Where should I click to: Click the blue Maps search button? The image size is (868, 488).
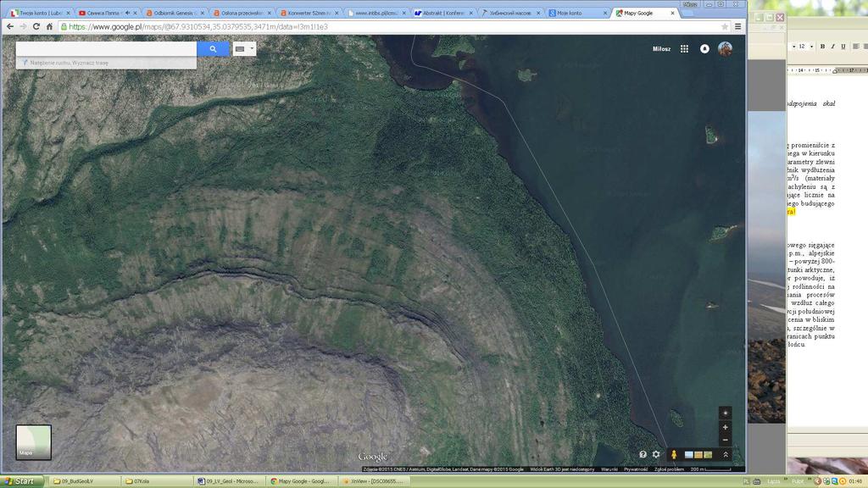click(x=213, y=48)
